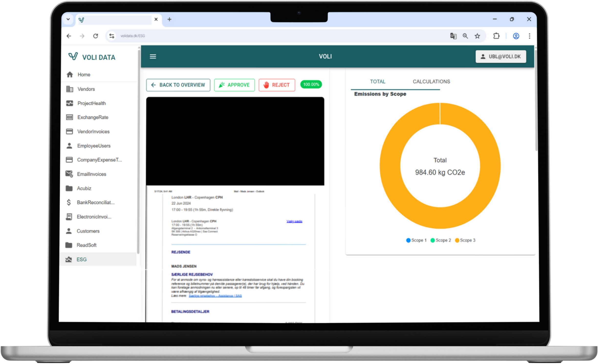Click the APPROVE button

[x=234, y=85]
